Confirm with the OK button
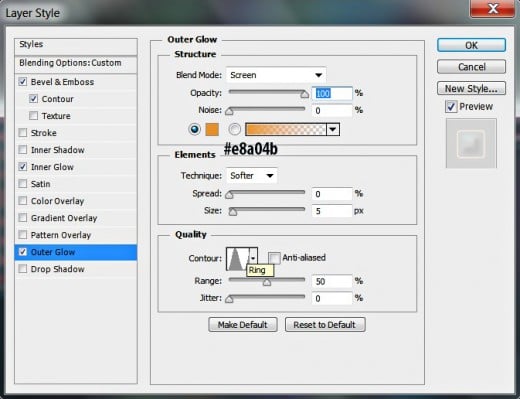 [x=471, y=45]
